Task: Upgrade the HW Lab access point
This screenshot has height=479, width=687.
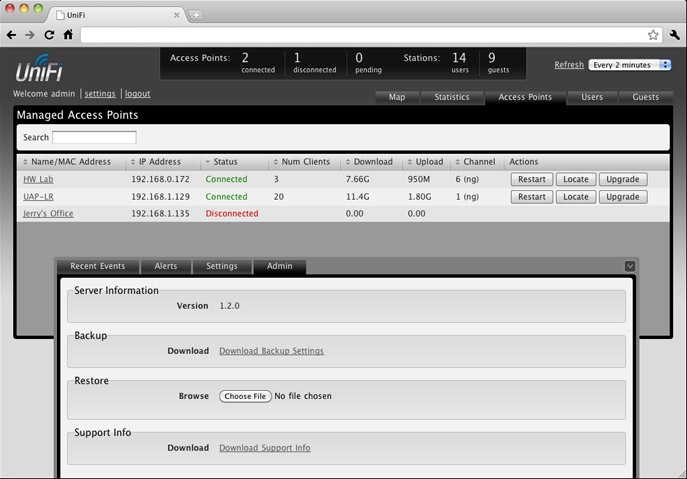Action: click(x=623, y=179)
